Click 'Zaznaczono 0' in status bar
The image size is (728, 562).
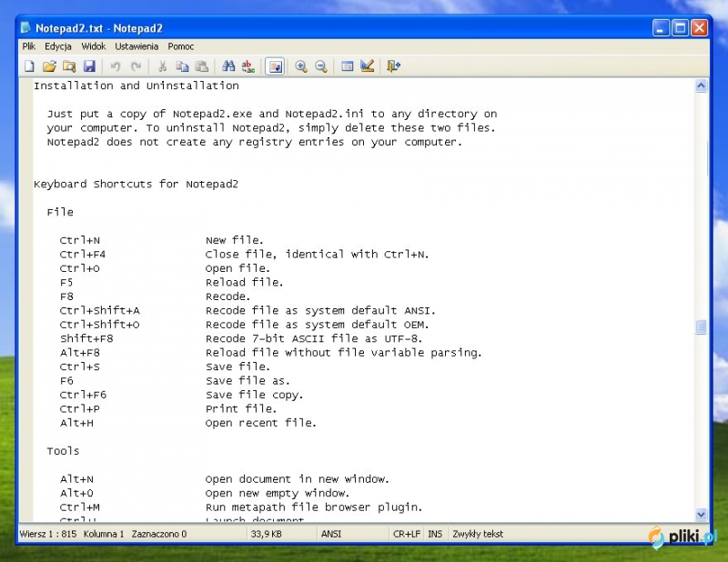(158, 534)
